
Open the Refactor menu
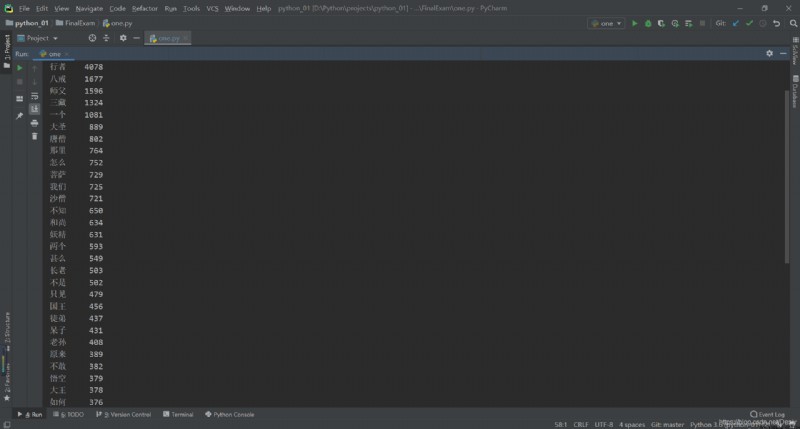click(x=144, y=8)
